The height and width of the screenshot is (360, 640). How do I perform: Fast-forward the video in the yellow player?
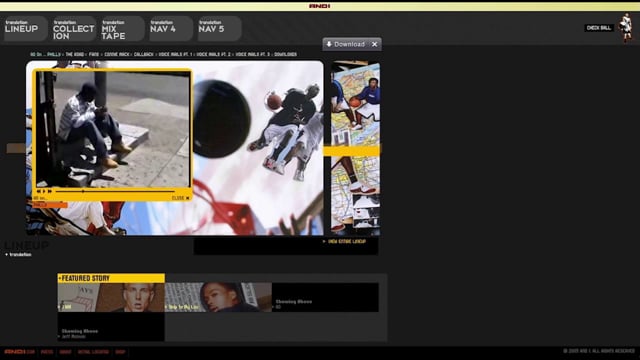pos(49,191)
